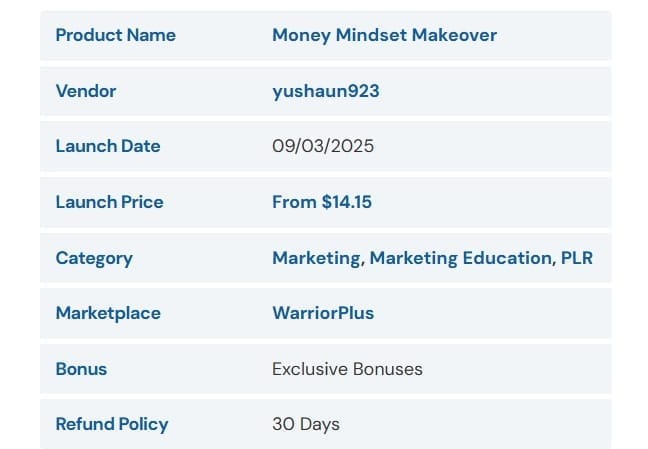The image size is (648, 449).
Task: Click the 09/03/2025 launch date value
Action: tap(322, 146)
